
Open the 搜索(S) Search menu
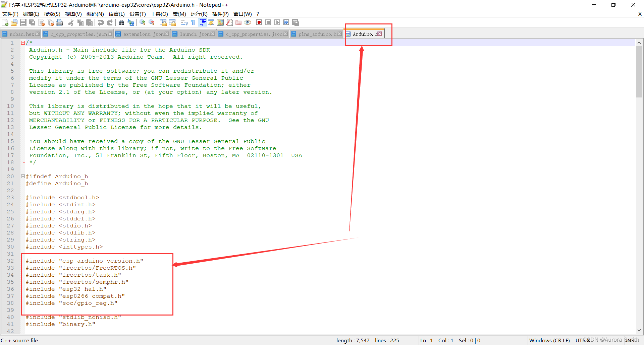click(x=52, y=14)
